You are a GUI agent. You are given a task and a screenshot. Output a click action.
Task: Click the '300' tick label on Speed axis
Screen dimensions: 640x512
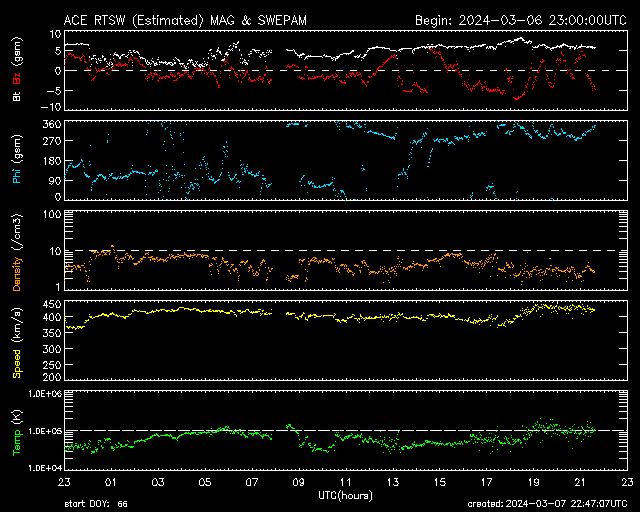pyautogui.click(x=52, y=349)
